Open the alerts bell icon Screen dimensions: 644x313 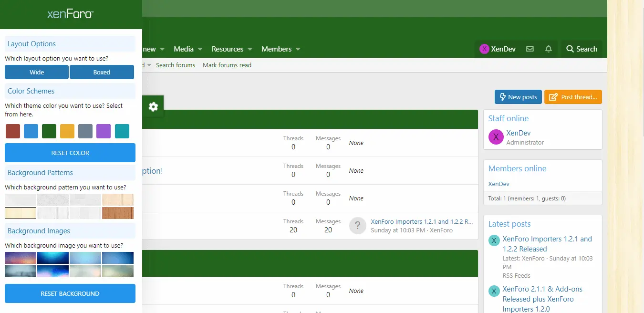pos(548,49)
